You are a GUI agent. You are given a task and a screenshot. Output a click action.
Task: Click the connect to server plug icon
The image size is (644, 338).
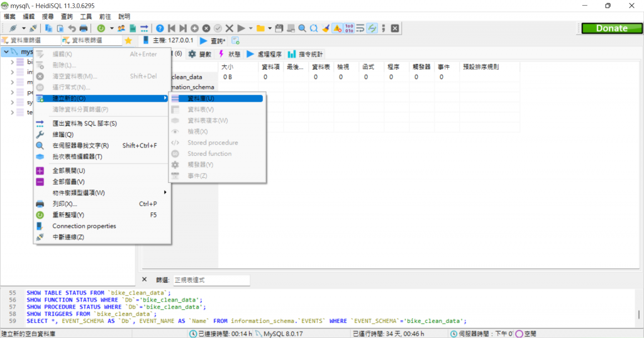[13, 28]
